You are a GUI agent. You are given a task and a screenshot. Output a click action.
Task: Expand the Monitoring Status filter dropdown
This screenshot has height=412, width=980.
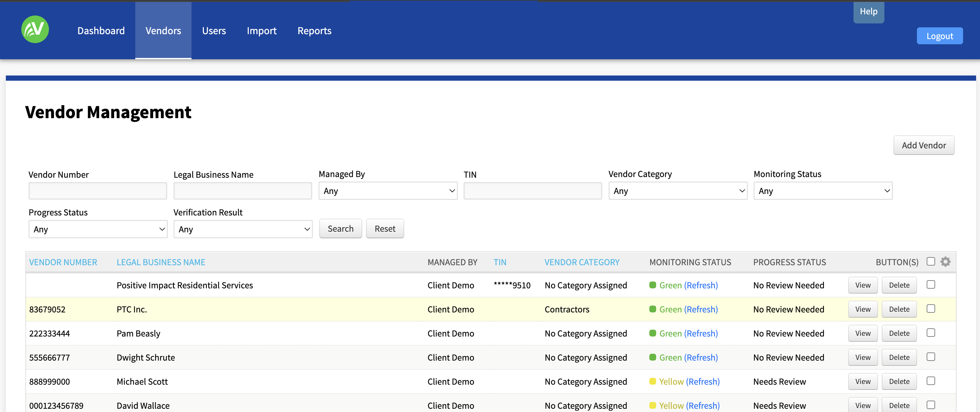[x=823, y=191]
